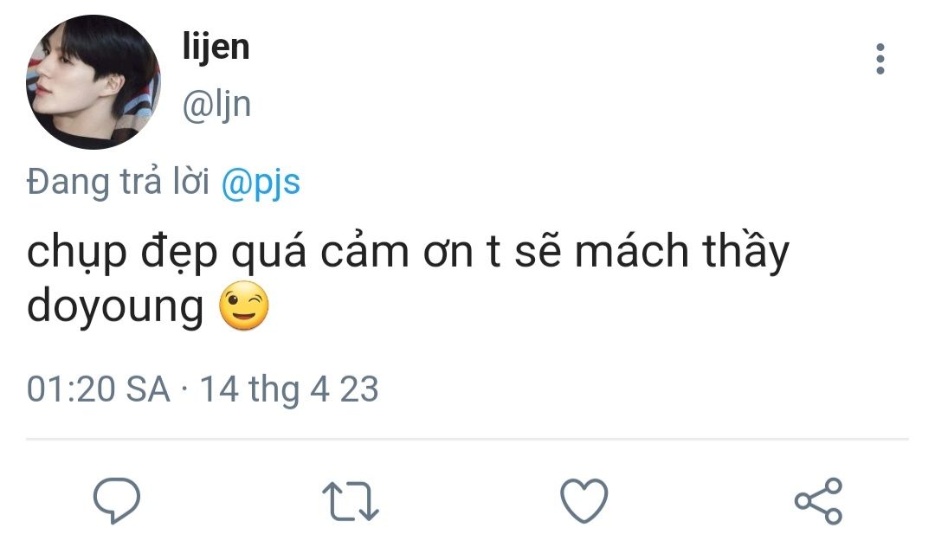Open the three-dot more options menu
Viewport: 935px width, 560px height.
[x=880, y=58]
